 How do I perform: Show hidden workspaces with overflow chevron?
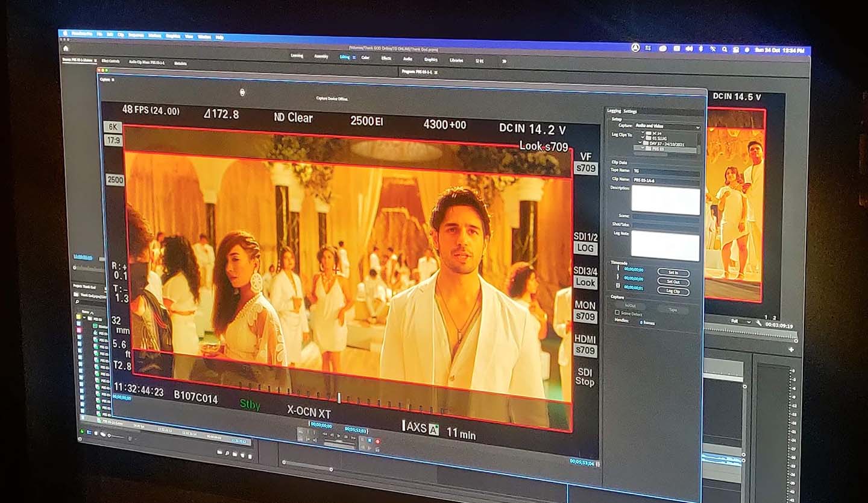click(x=504, y=61)
